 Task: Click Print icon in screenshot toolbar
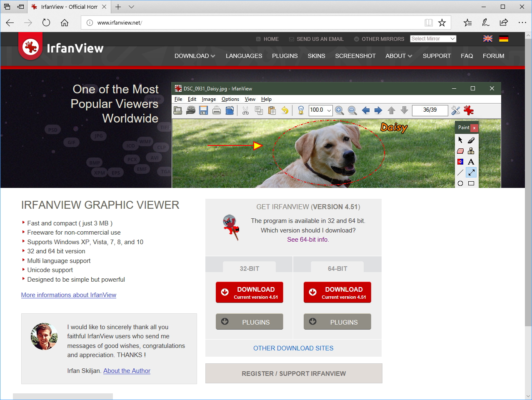pos(216,110)
